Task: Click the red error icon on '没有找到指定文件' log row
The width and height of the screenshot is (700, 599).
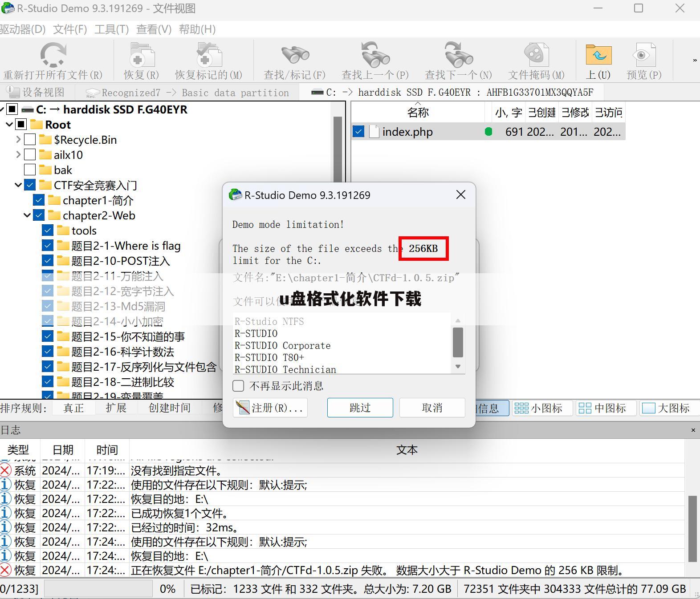Action: tap(5, 470)
